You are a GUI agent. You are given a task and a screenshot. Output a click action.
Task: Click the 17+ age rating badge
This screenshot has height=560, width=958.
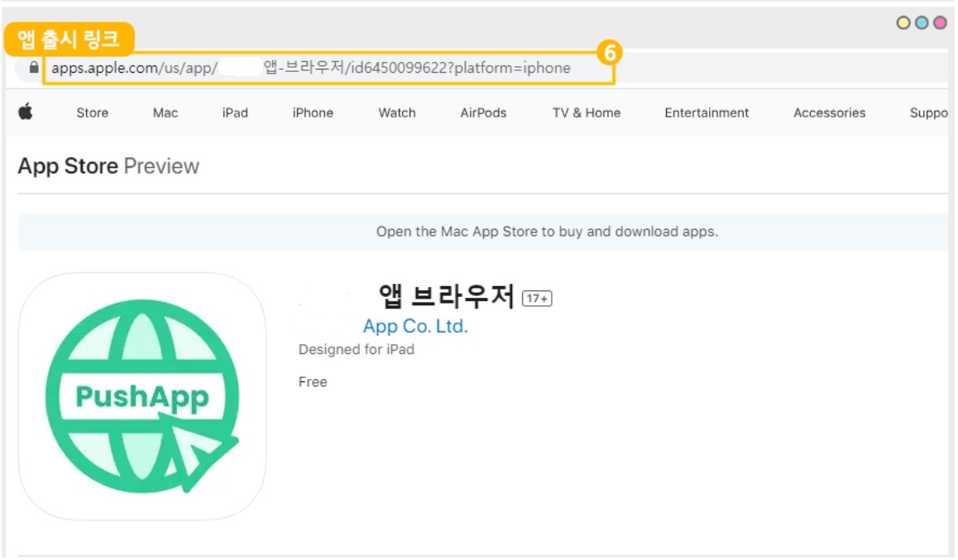click(537, 298)
